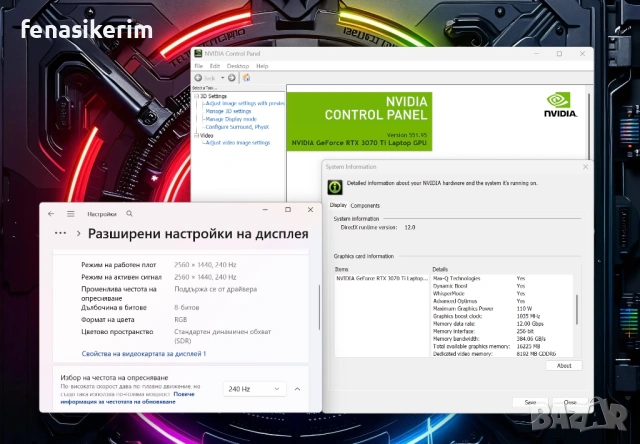Click the Total available graphics memory row
Screen dimensions: 640x444
[x=502, y=346]
